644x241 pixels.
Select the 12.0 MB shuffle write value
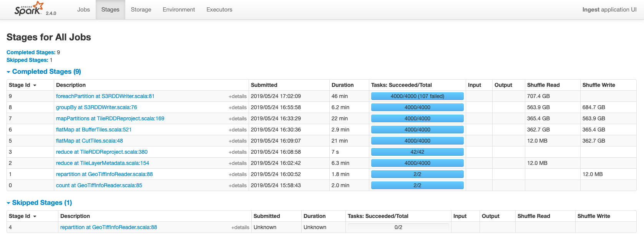tap(593, 174)
